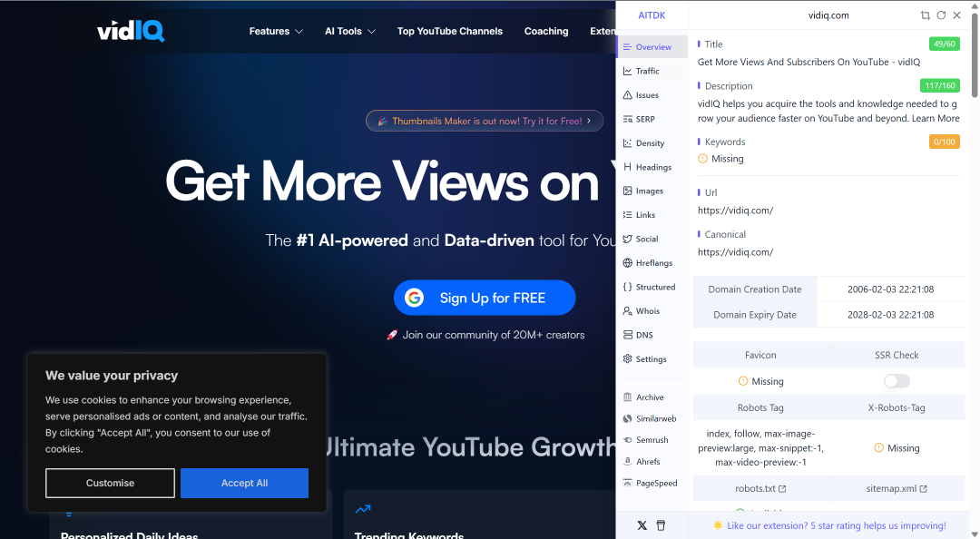This screenshot has height=539, width=980.
Task: Open the Issues tab
Action: pyautogui.click(x=652, y=95)
